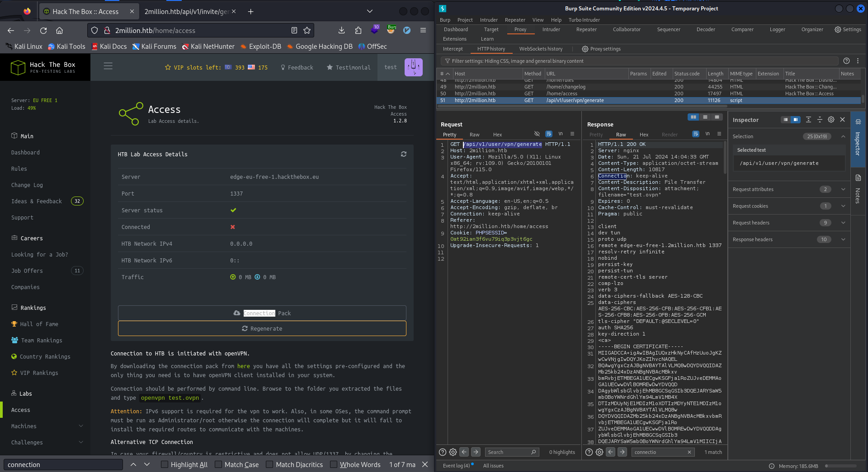Open the Firefox extensions puzzle icon

(x=358, y=30)
